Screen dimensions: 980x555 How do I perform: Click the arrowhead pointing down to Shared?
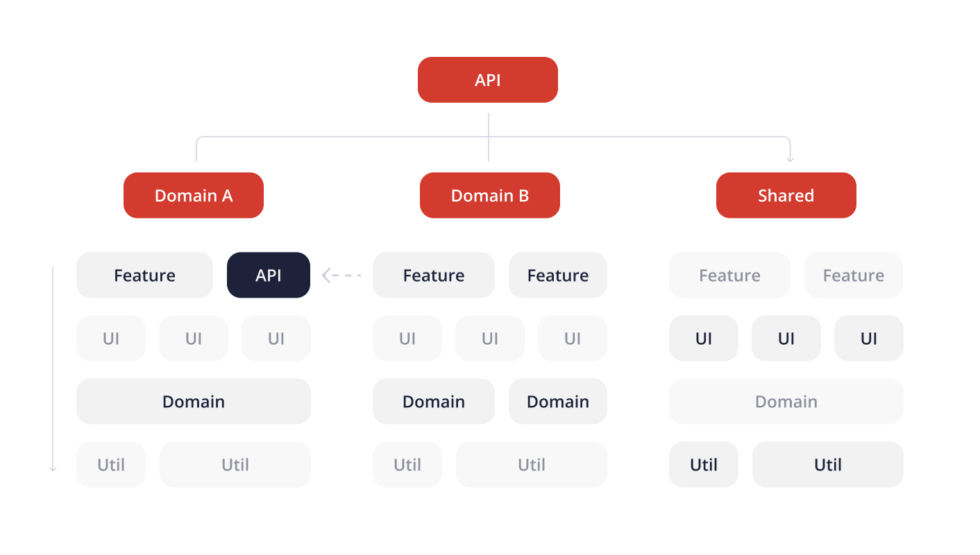tap(790, 158)
